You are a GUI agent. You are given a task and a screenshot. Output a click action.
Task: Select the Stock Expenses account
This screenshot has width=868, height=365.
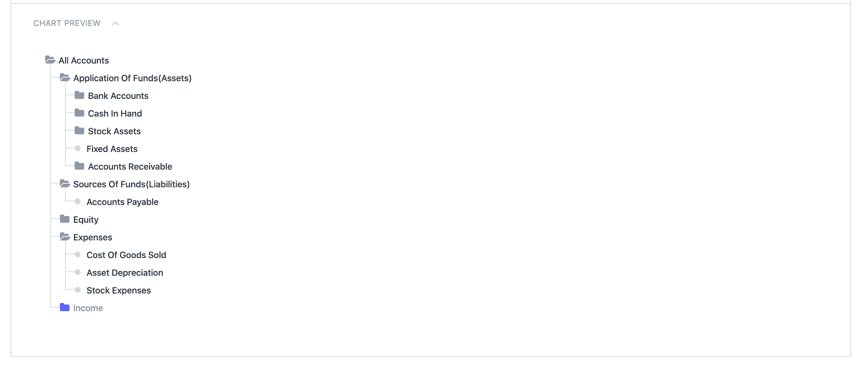point(119,290)
